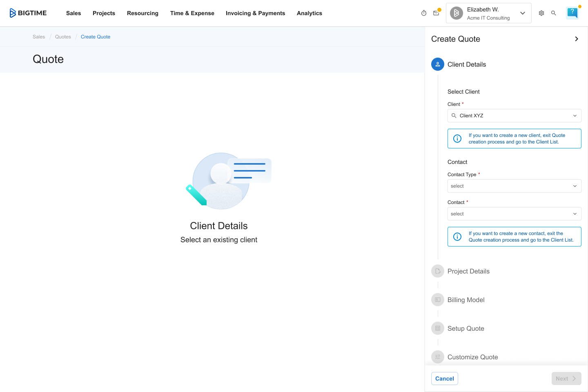Open the Client dropdown showing Client XYZ
Image resolution: width=588 pixels, height=392 pixels.
[x=514, y=116]
